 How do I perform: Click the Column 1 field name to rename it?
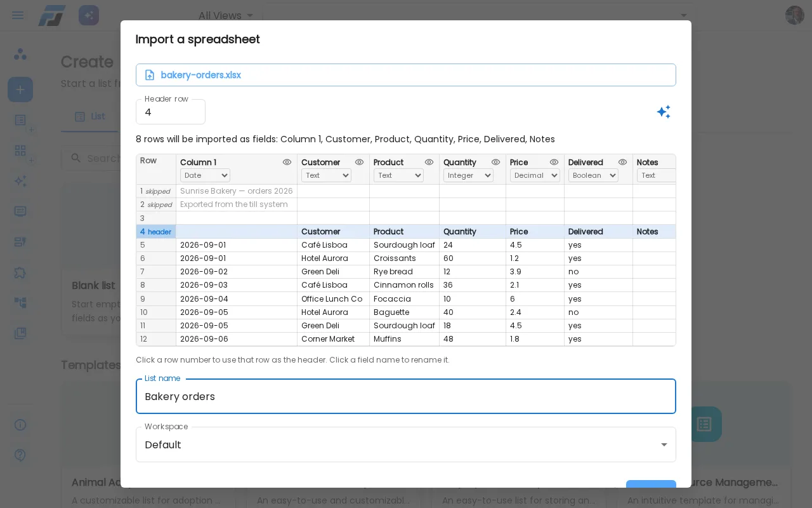(x=198, y=163)
